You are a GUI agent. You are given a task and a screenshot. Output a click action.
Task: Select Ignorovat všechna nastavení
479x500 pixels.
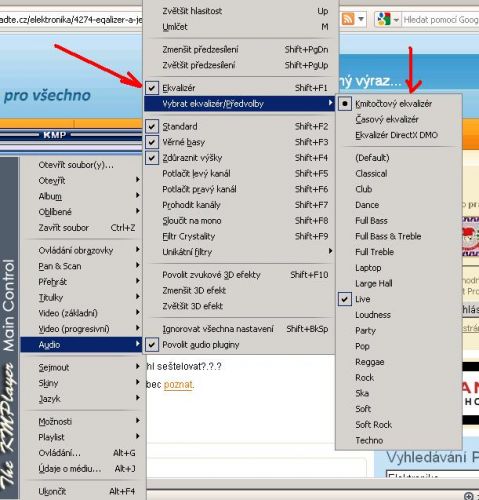point(239,329)
